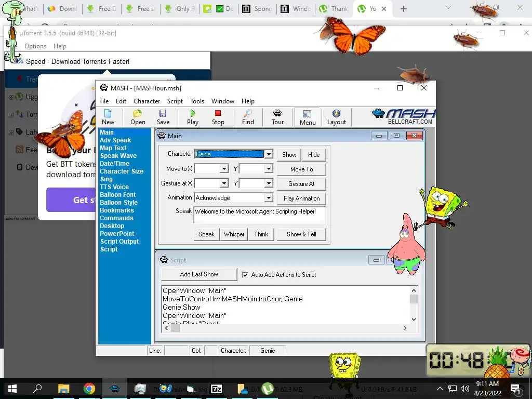
Task: Open Windows Start menu
Action: point(12,389)
